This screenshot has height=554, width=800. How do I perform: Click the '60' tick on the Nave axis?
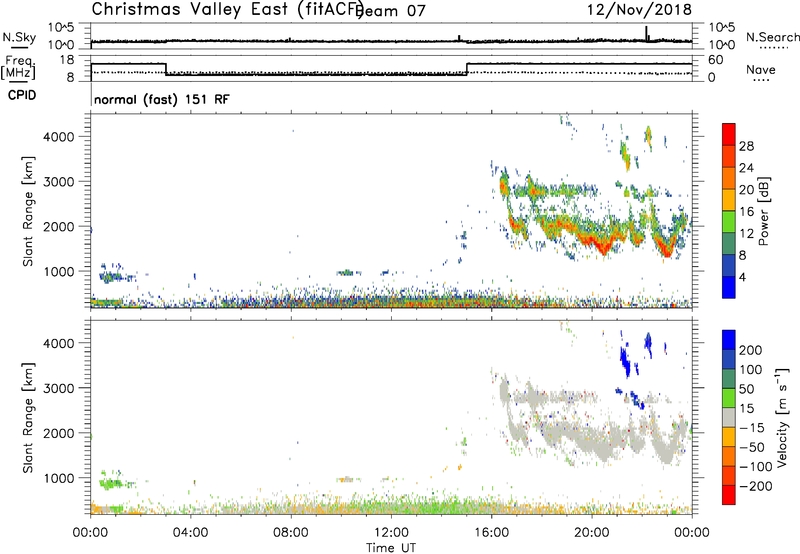tap(716, 60)
